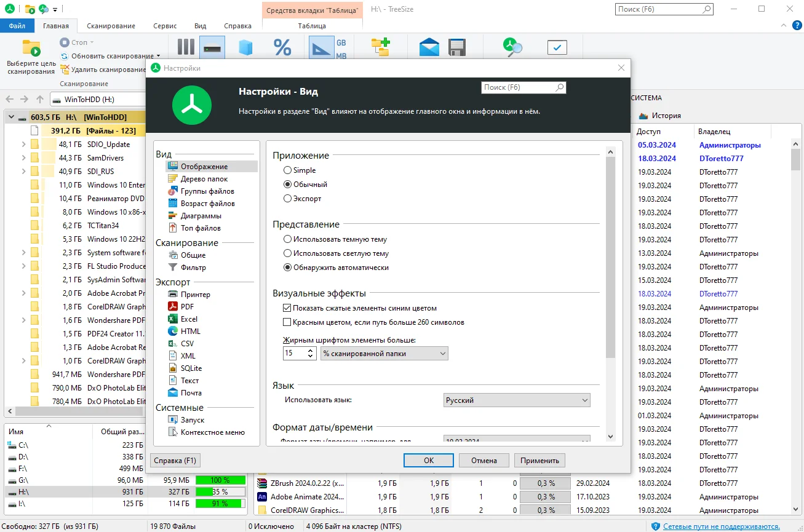Viewport: 804px width, 532px height.
Task: Switch to the Сканирование ribbon tab
Action: [111, 26]
